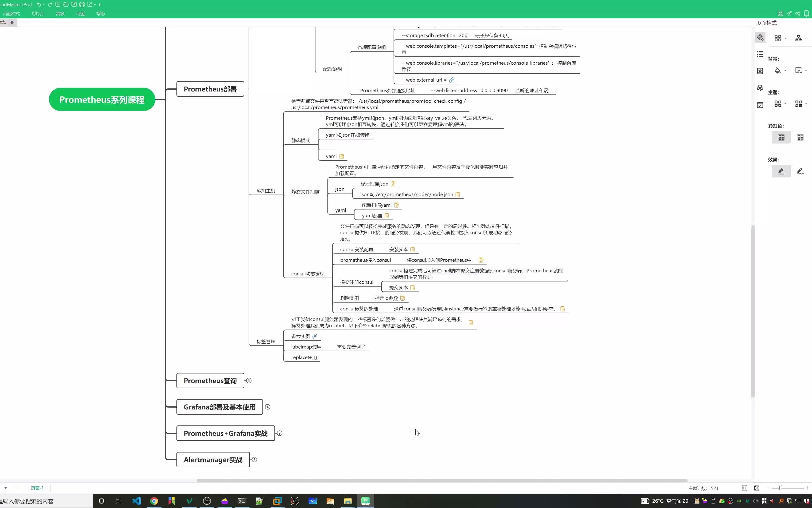
Task: Open the quick access toolbar customize arrow
Action: click(x=100, y=5)
